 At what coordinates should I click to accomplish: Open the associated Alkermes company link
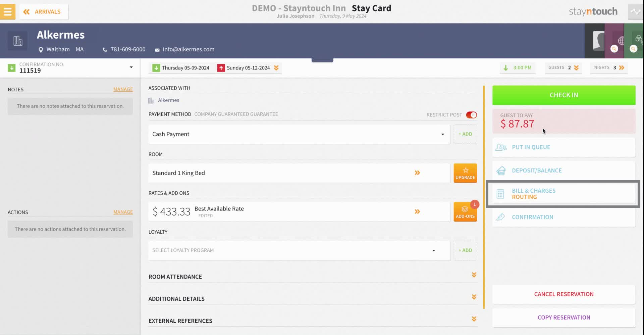pyautogui.click(x=168, y=100)
